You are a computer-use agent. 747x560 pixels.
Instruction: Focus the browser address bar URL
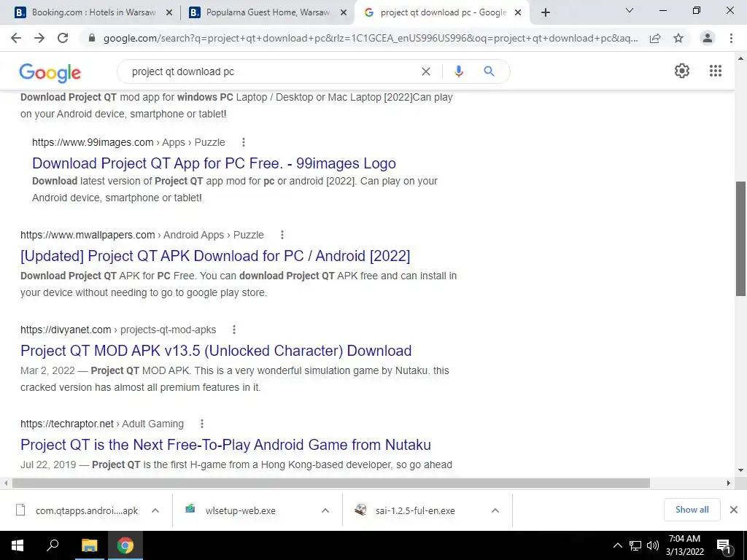[x=370, y=38]
